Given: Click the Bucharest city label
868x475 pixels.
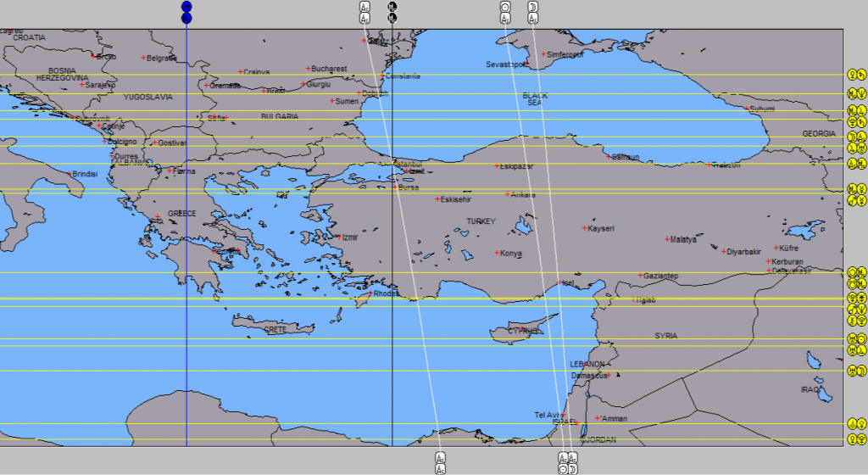Looking at the screenshot, I should tap(330, 69).
